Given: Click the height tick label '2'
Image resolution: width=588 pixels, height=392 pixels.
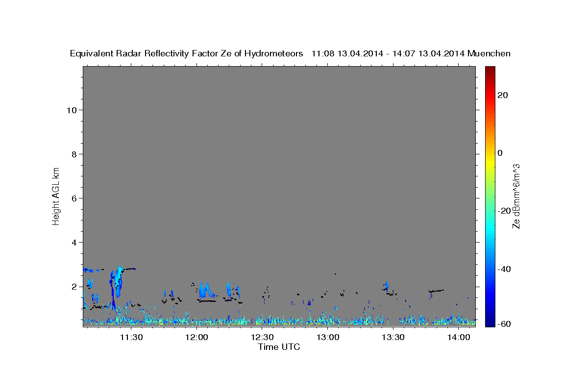Looking at the screenshot, I should click(x=74, y=286).
